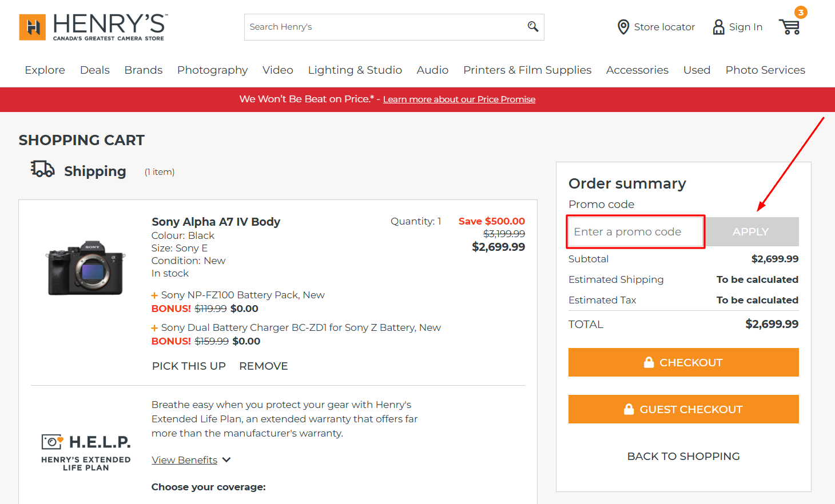835x504 pixels.
Task: Open the Video menu
Action: tap(277, 70)
